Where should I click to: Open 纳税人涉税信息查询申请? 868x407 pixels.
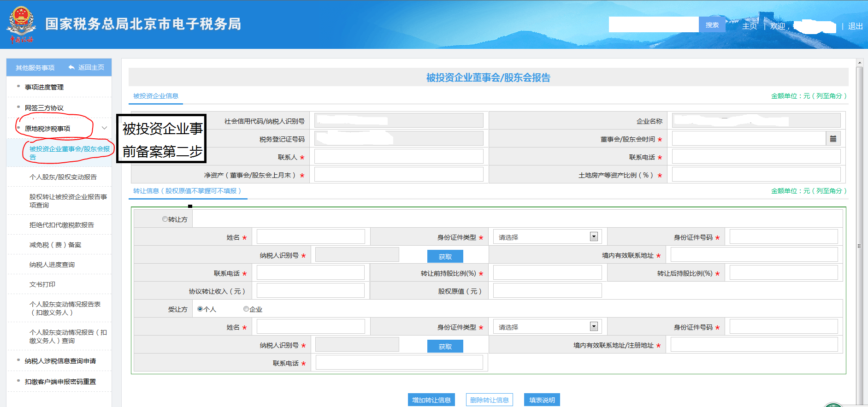tap(60, 361)
